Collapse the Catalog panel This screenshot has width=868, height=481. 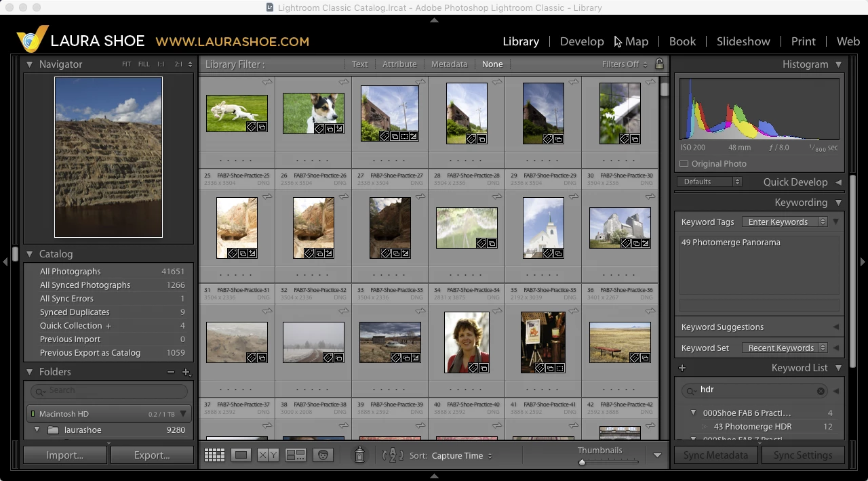click(x=29, y=254)
